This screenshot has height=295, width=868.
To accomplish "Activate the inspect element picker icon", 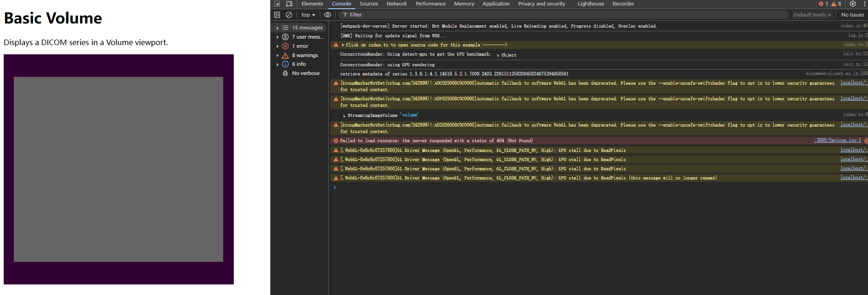I will (x=277, y=4).
